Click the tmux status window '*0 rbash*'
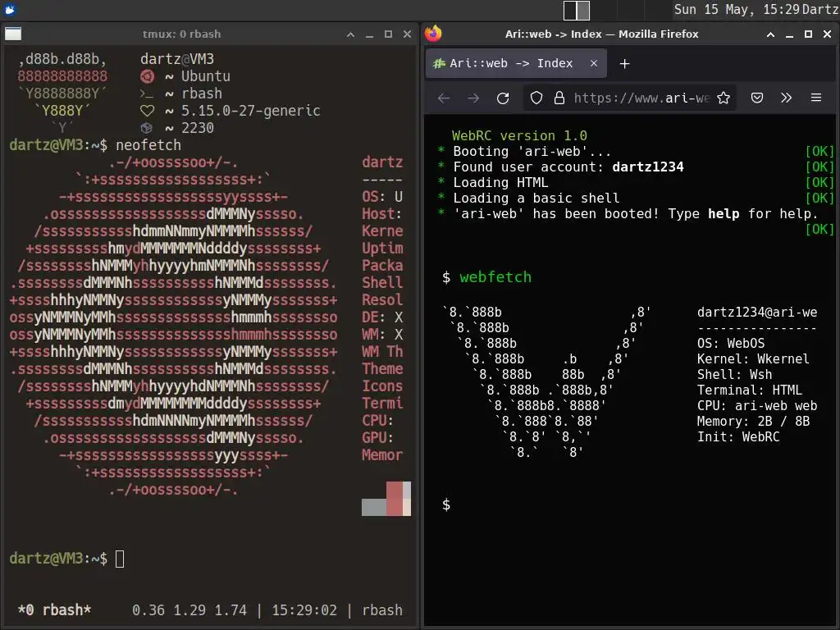840x630 pixels. coord(55,610)
